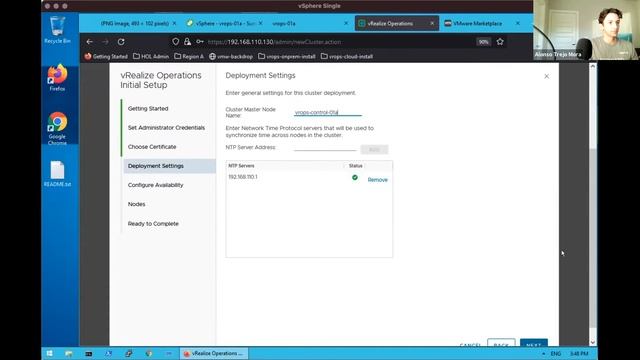Screen dimensions: 640x360
Task: Open the Recycle Bin desktop icon
Action: 57,29
